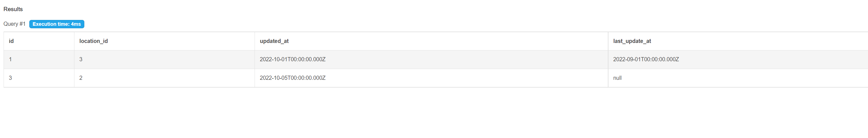868x138 pixels.
Task: Click location_id value 3 in first row
Action: (x=81, y=59)
